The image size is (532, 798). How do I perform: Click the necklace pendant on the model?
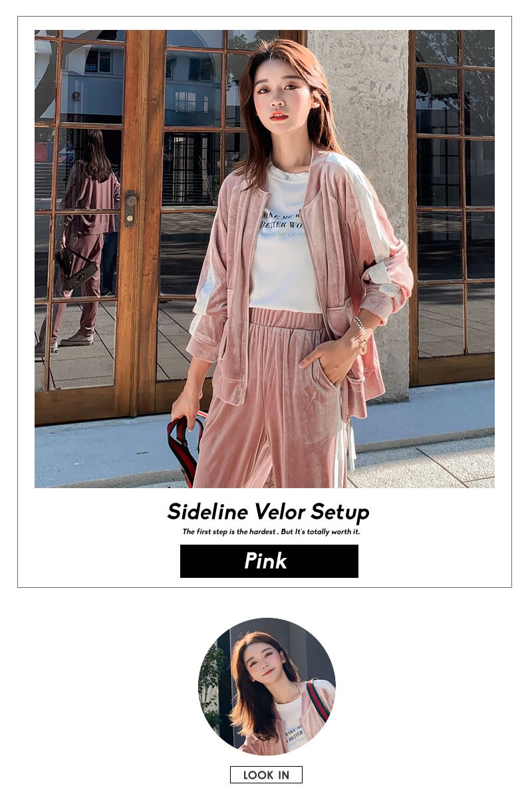285,178
